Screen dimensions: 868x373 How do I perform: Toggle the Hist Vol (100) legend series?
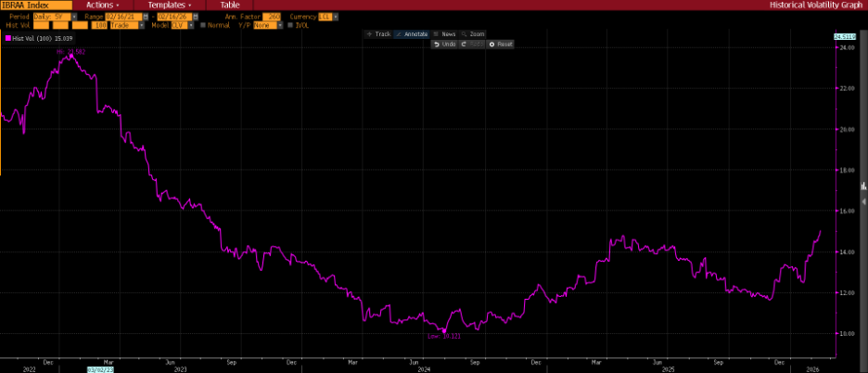point(44,38)
